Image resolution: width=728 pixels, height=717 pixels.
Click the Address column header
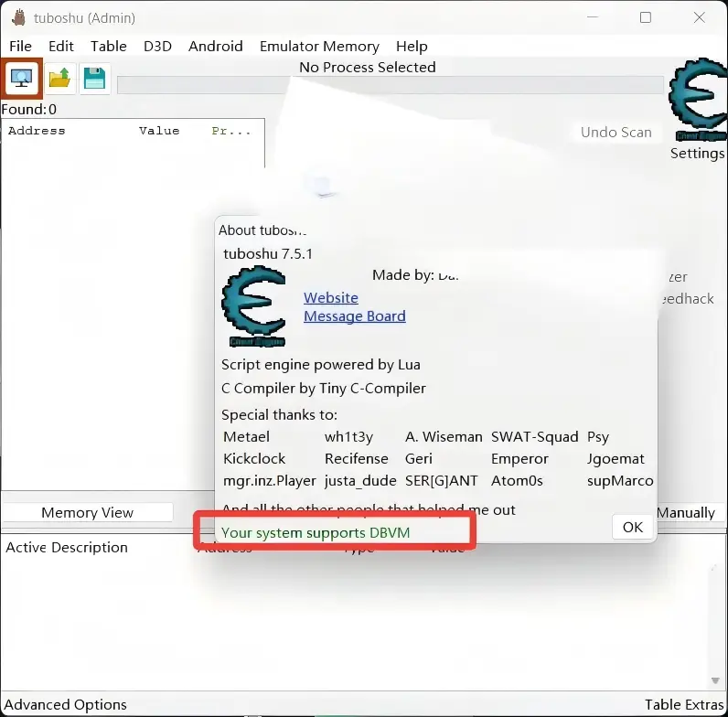coord(37,131)
